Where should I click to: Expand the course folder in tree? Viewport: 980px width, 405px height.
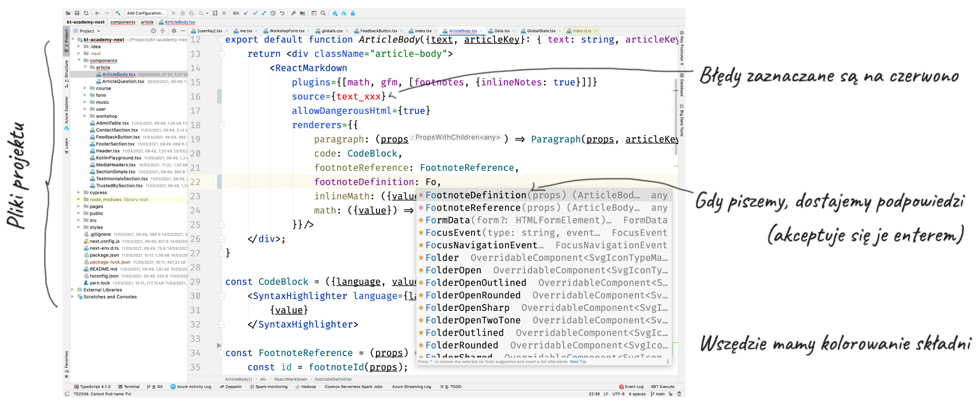click(x=85, y=88)
